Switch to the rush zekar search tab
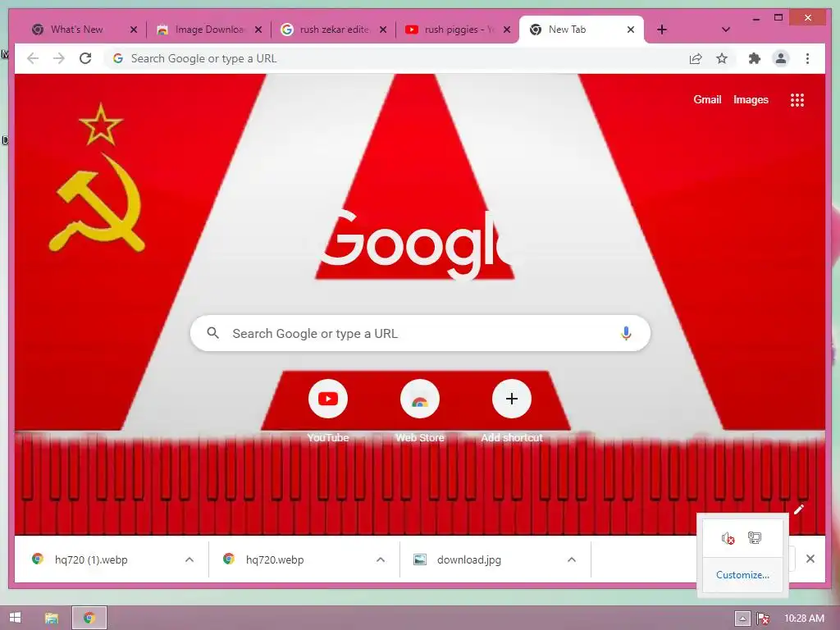 333,30
